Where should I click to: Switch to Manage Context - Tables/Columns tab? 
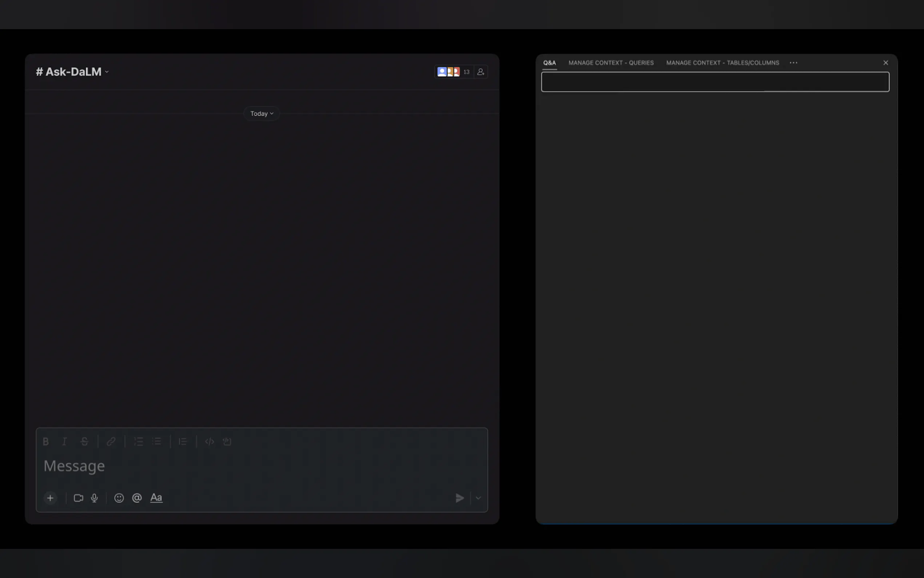coord(722,63)
